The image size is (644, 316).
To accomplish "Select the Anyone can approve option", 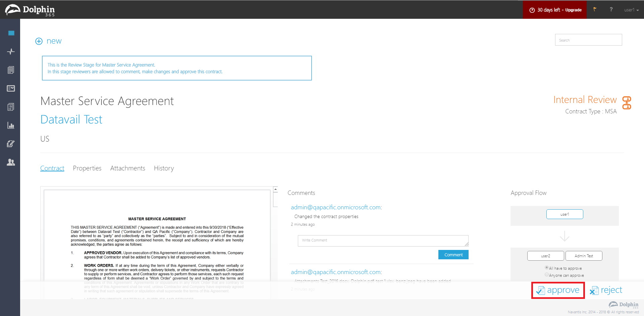I will click(547, 275).
